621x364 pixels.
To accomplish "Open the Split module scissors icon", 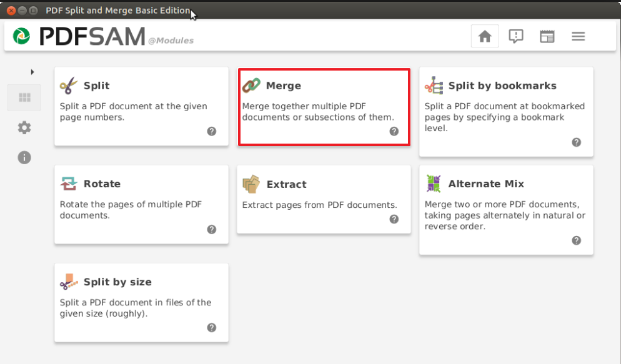I will click(69, 86).
